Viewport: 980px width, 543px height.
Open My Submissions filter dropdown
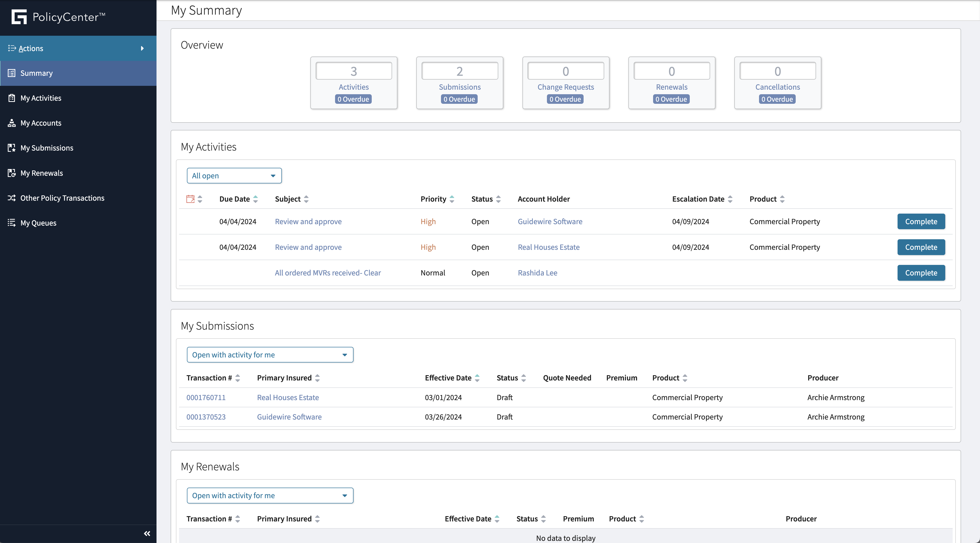coord(270,355)
